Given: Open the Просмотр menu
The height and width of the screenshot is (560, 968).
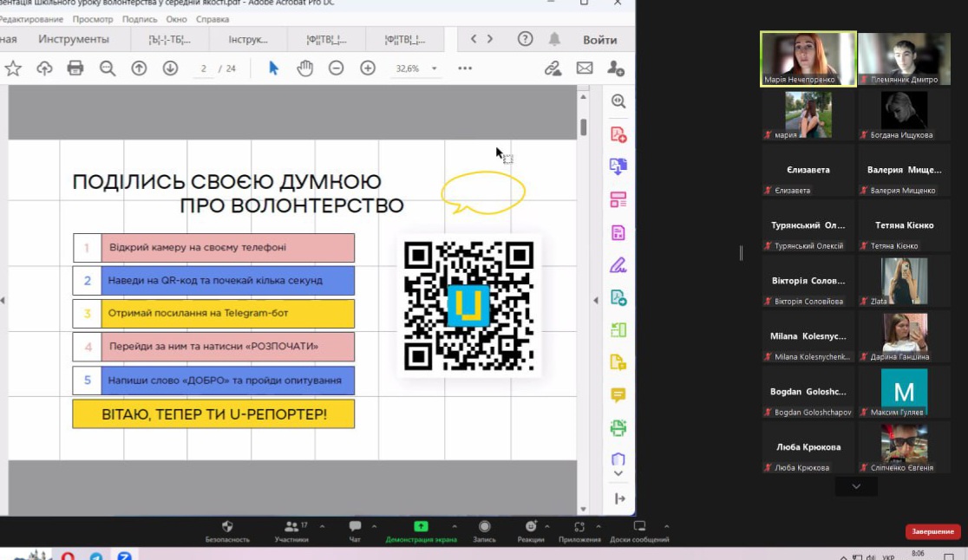Looking at the screenshot, I should point(93,18).
